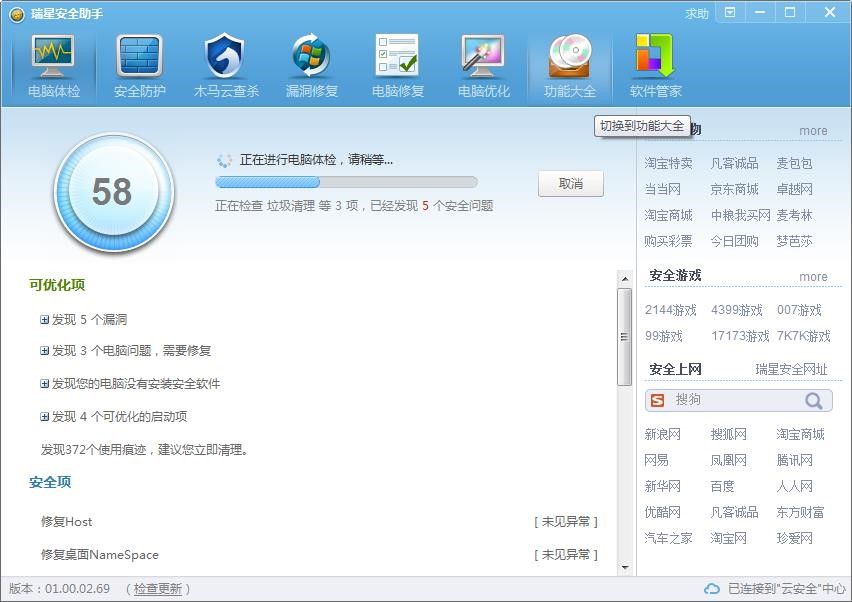The image size is (852, 602).
Task: Open the 优酷网 link
Action: click(662, 512)
